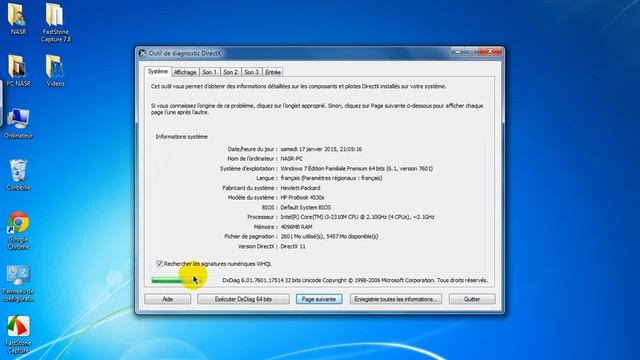
Task: Click the Outil de diagnostic DirectX title
Action: [185, 53]
